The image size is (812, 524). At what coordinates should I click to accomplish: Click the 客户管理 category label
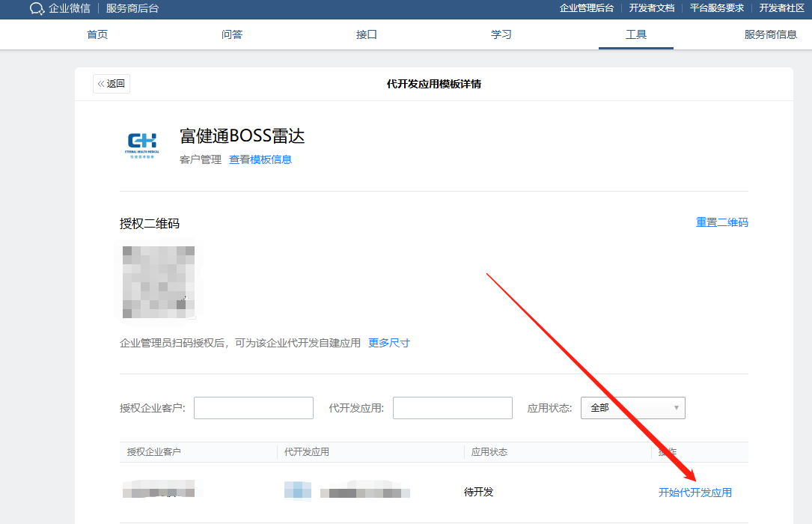[x=201, y=159]
